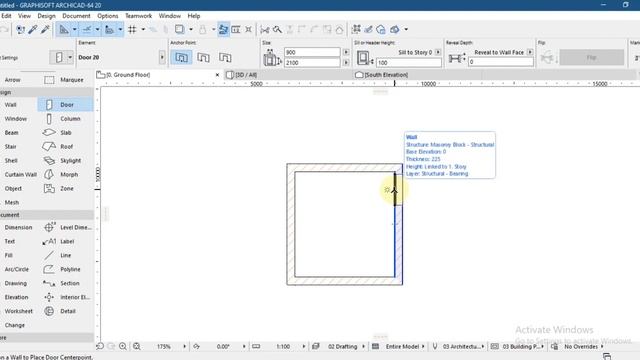Select the Line tool
640x360 pixels.
pyautogui.click(x=65, y=255)
